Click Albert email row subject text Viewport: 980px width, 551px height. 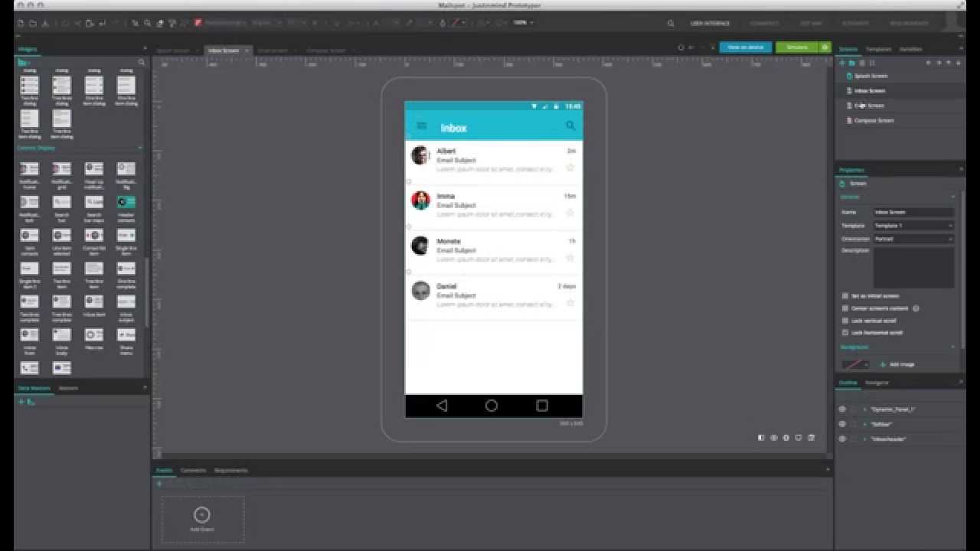pyautogui.click(x=456, y=161)
